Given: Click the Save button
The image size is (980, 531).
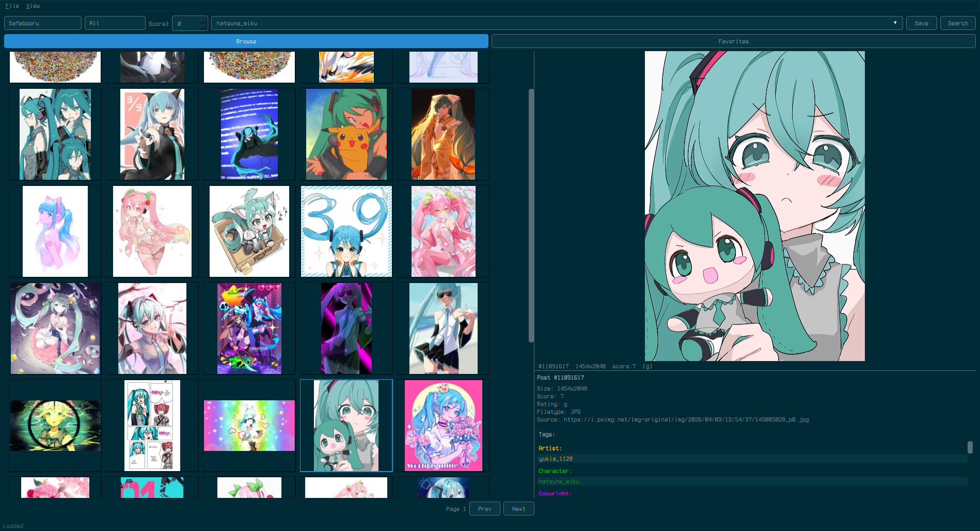Looking at the screenshot, I should [x=921, y=23].
